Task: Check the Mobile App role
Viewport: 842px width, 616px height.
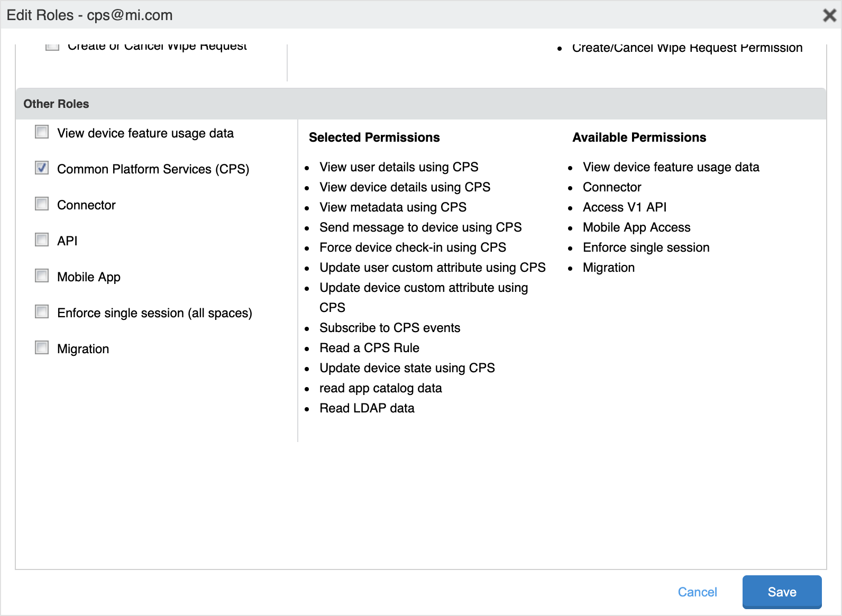Action: [41, 275]
